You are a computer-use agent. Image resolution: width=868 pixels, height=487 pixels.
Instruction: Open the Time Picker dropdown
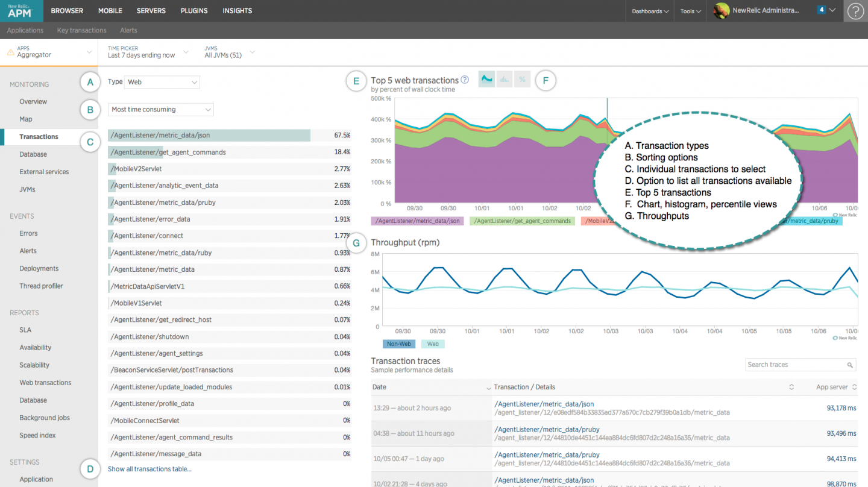click(x=148, y=52)
